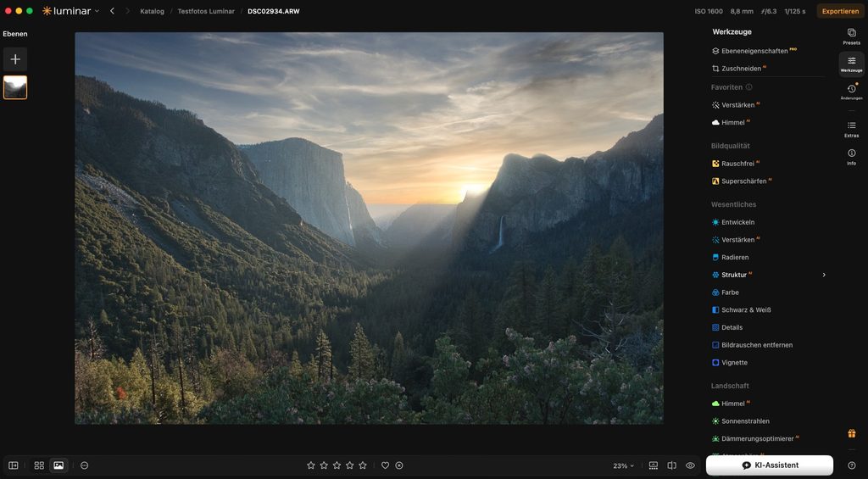Screen dimensions: 868x479
Task: Rate photo four stars
Action: tap(350, 465)
